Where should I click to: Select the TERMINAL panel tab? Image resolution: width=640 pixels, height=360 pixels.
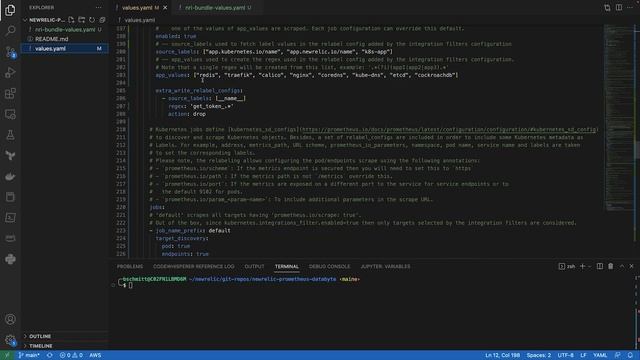287,266
